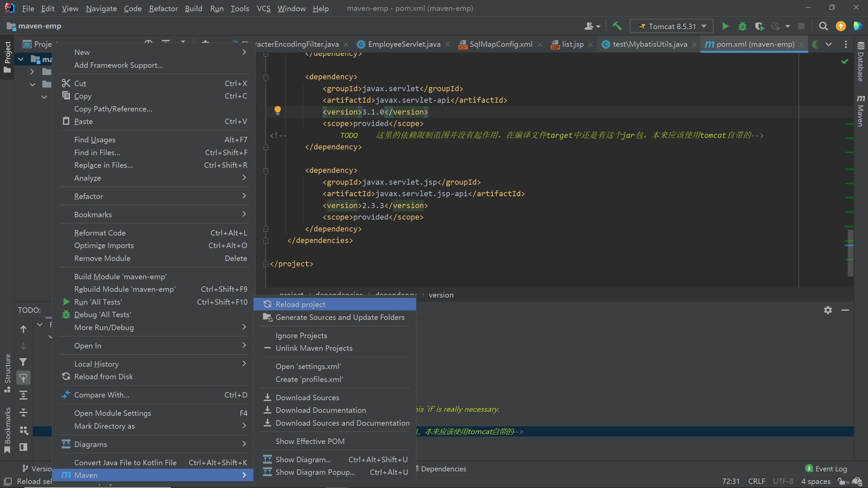
Task: Click the Build project hammer icon
Action: [x=617, y=26]
